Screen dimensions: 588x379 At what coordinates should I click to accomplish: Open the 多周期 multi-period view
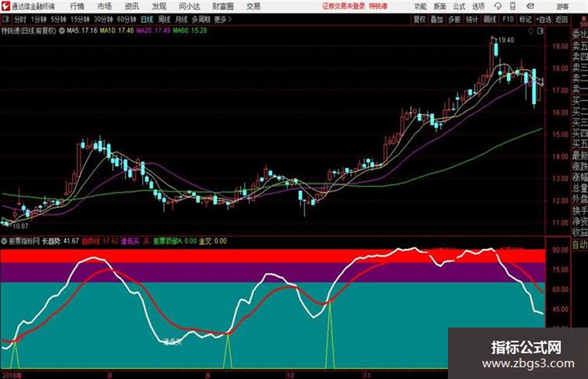pos(202,19)
